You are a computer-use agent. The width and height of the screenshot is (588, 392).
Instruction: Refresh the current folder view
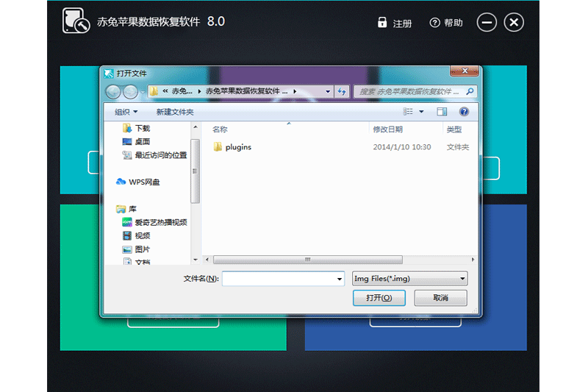342,91
